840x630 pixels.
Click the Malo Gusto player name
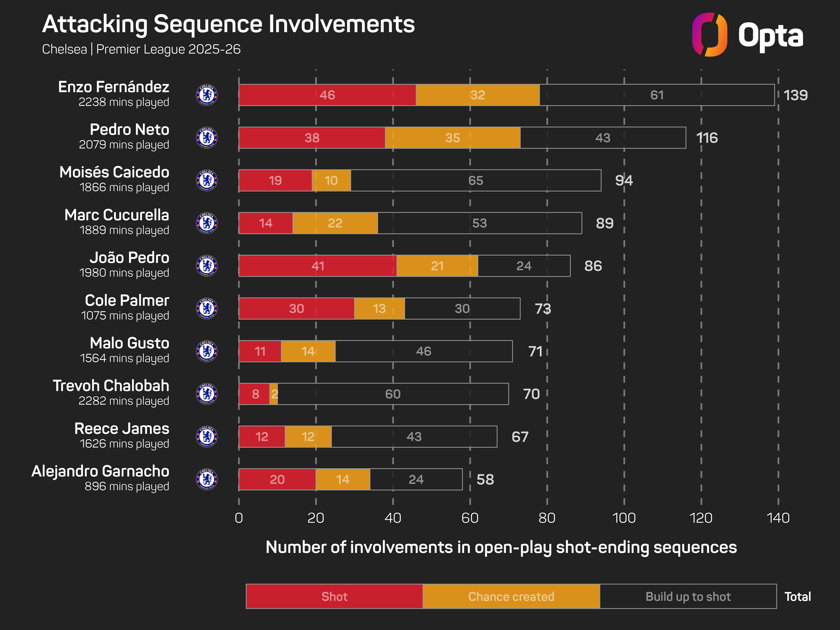pyautogui.click(x=130, y=343)
